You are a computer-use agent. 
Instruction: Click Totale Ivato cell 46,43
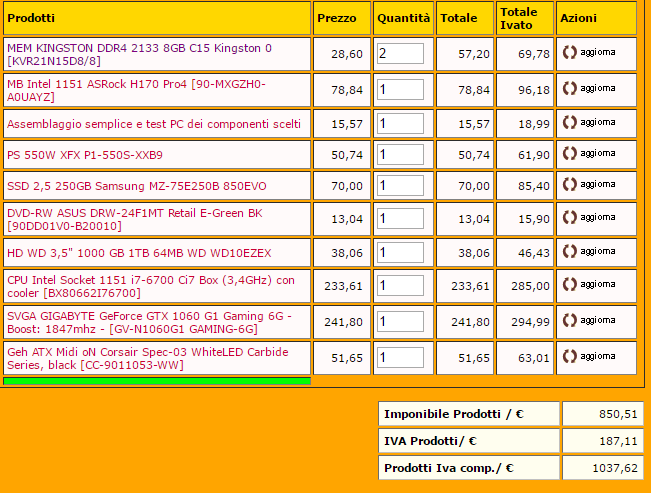pyautogui.click(x=525, y=253)
